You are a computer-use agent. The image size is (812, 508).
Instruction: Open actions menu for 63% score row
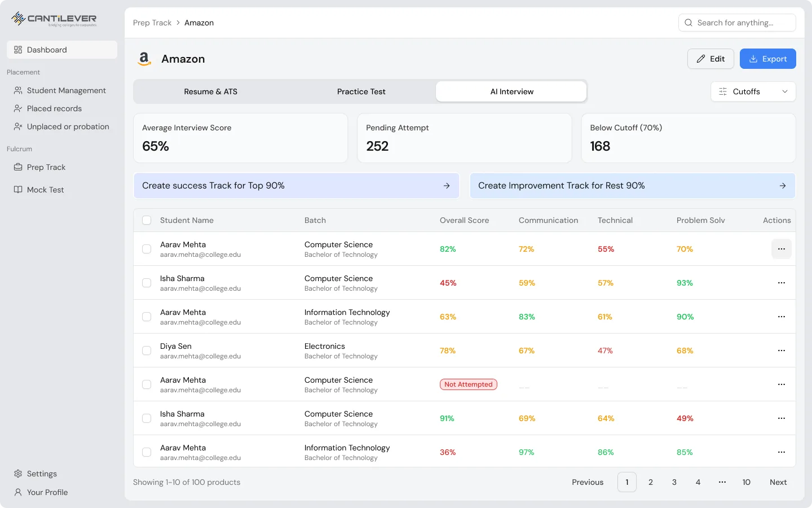[782, 317]
